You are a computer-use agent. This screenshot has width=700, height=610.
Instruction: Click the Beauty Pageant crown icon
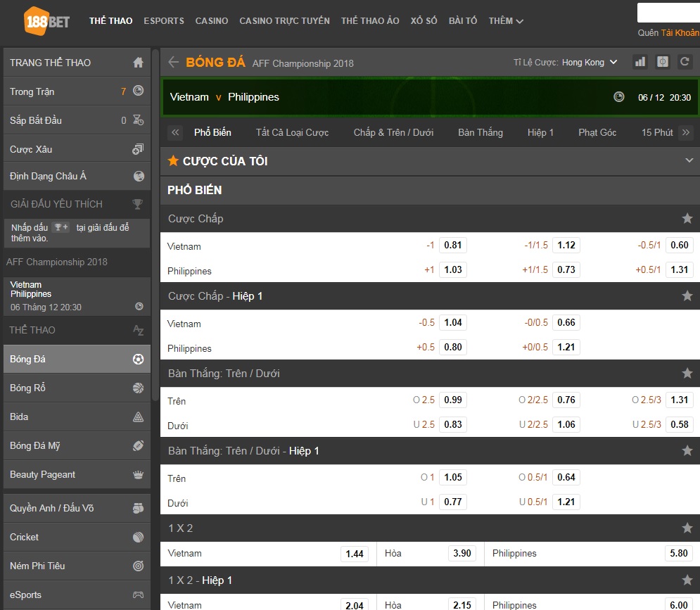pos(139,475)
